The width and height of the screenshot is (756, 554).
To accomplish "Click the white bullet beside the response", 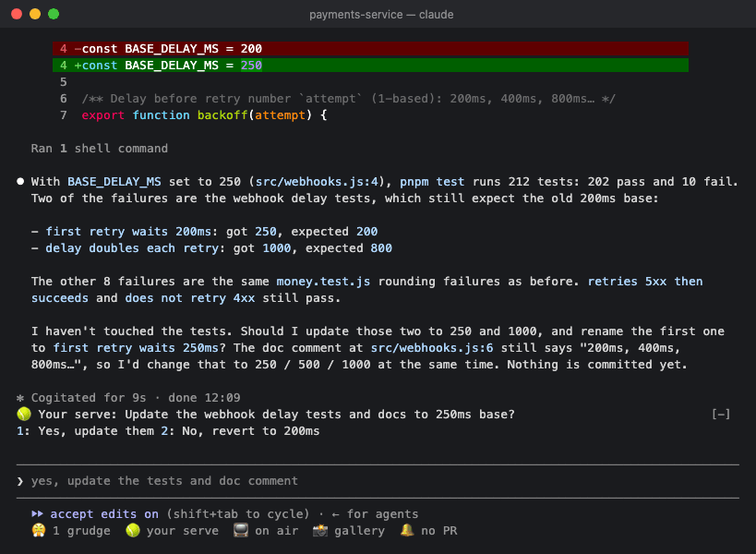I will coord(20,182).
